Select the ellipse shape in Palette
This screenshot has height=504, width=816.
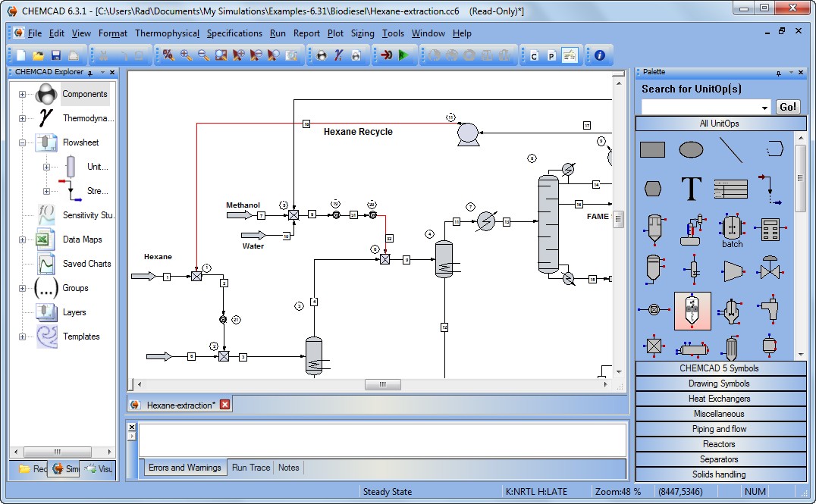tap(691, 150)
